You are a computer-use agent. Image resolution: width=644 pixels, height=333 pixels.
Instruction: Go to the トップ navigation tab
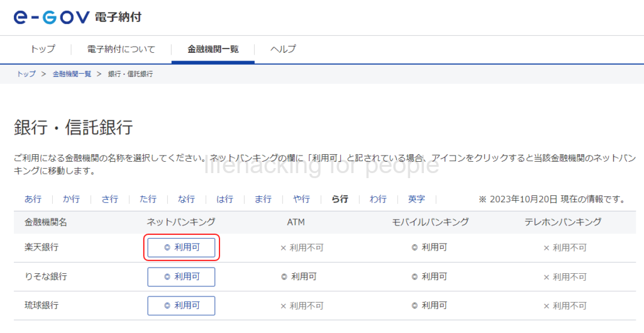click(x=43, y=49)
